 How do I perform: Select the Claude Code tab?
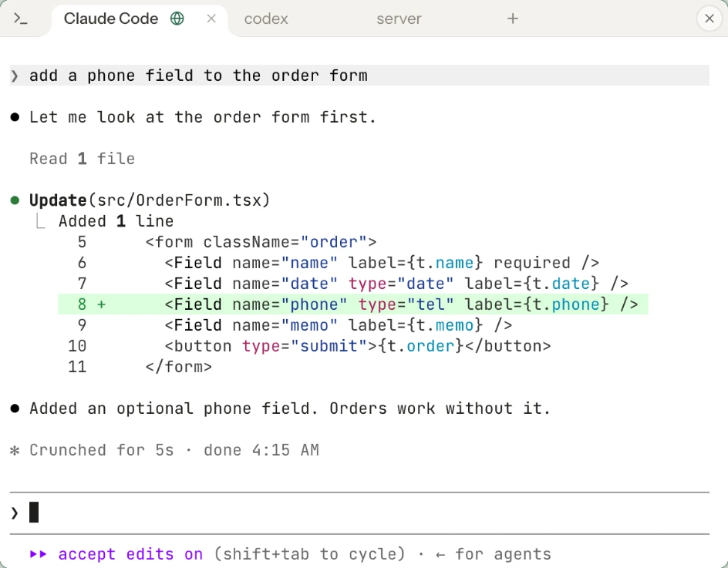click(x=139, y=18)
